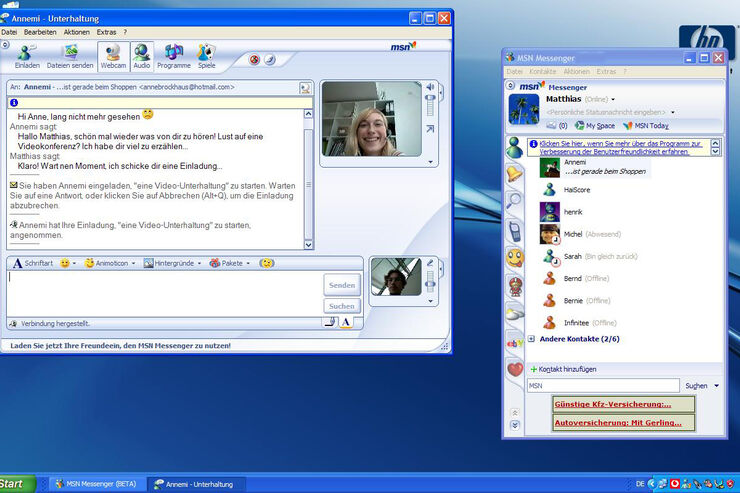Open the Extras menu in the conversation window
This screenshot has height=493, width=740.
(x=106, y=32)
